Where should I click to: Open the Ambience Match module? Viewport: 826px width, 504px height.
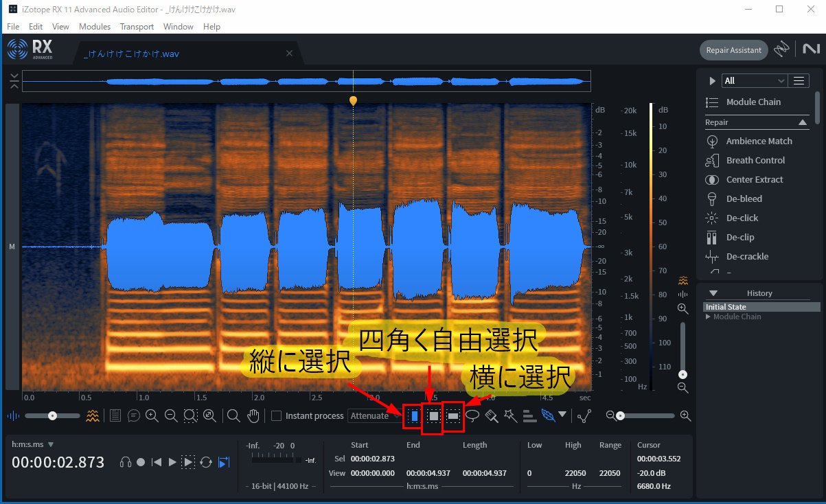tap(756, 141)
